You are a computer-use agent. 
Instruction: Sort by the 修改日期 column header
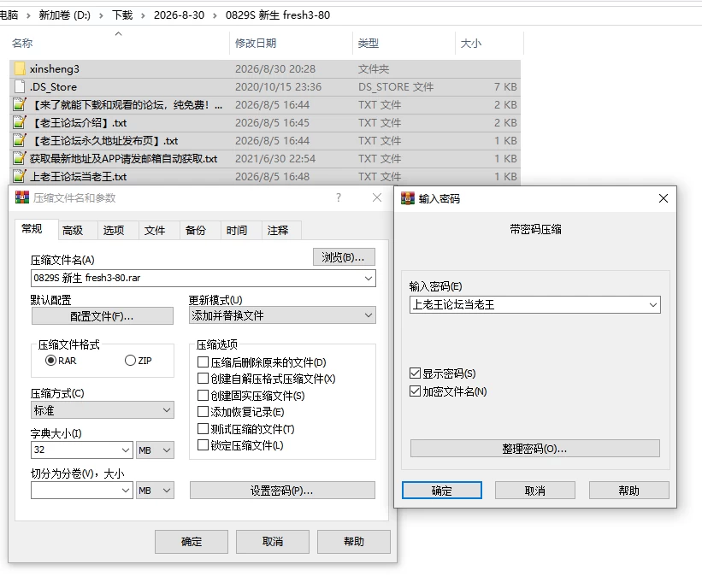coord(256,44)
